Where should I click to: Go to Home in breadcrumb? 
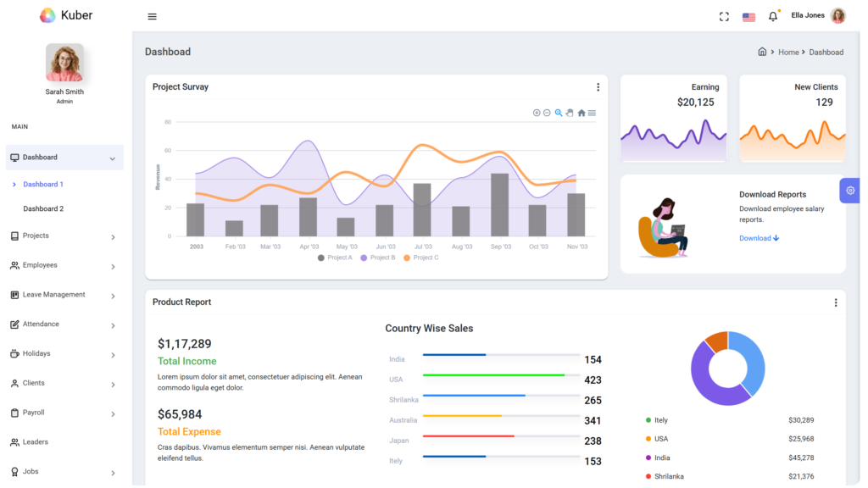(788, 53)
